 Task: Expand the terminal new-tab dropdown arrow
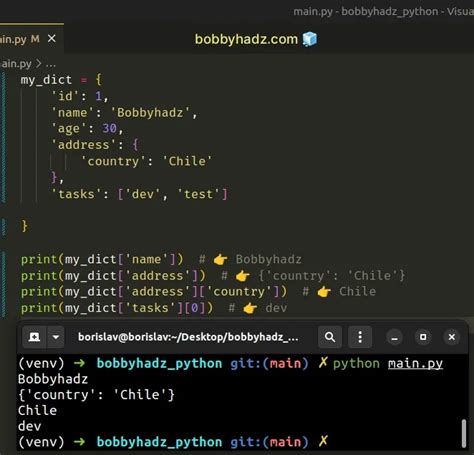(56, 337)
